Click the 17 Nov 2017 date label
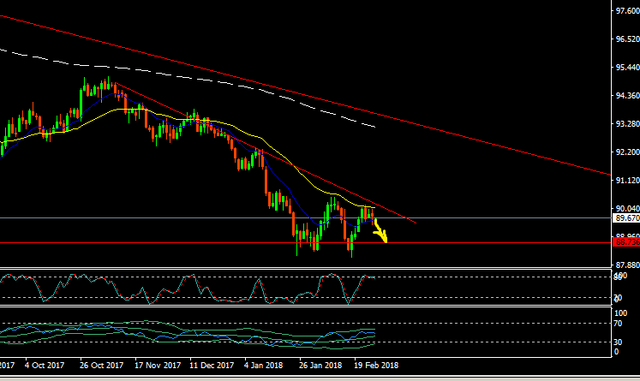Image resolution: width=640 pixels, height=381 pixels. coord(158,365)
